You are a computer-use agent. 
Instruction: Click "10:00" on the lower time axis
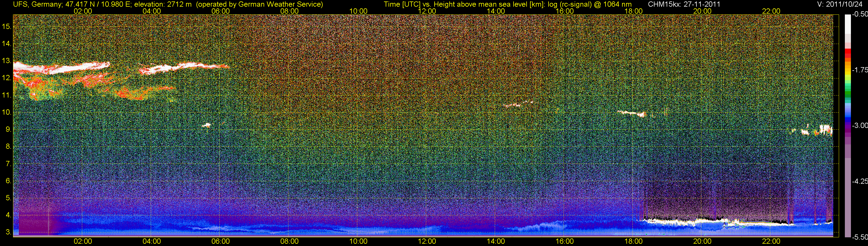coord(358,241)
